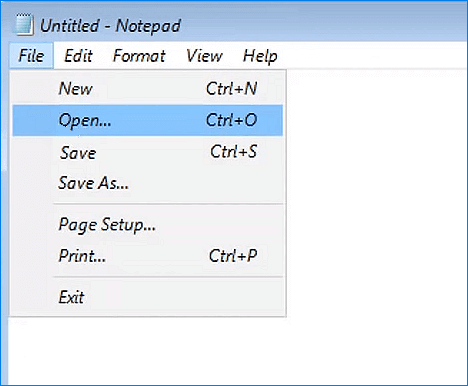Choose Print... in the File menu

point(148,256)
